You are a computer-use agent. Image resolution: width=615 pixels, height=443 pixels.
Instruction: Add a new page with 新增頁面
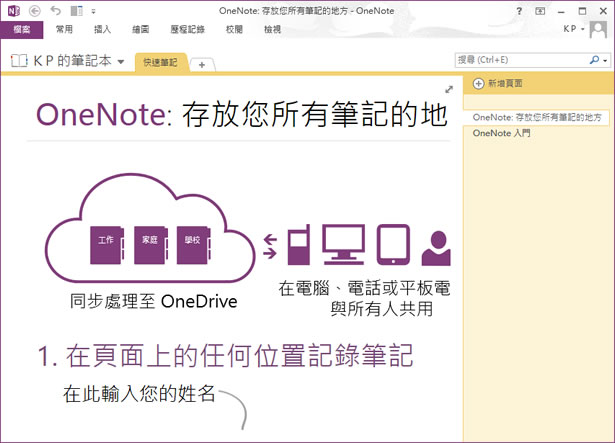pyautogui.click(x=498, y=83)
